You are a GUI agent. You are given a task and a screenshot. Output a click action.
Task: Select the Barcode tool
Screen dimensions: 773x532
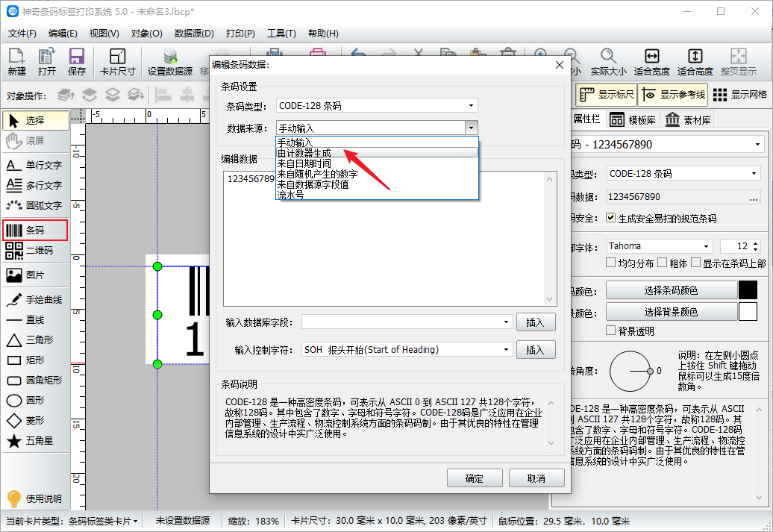(x=36, y=231)
